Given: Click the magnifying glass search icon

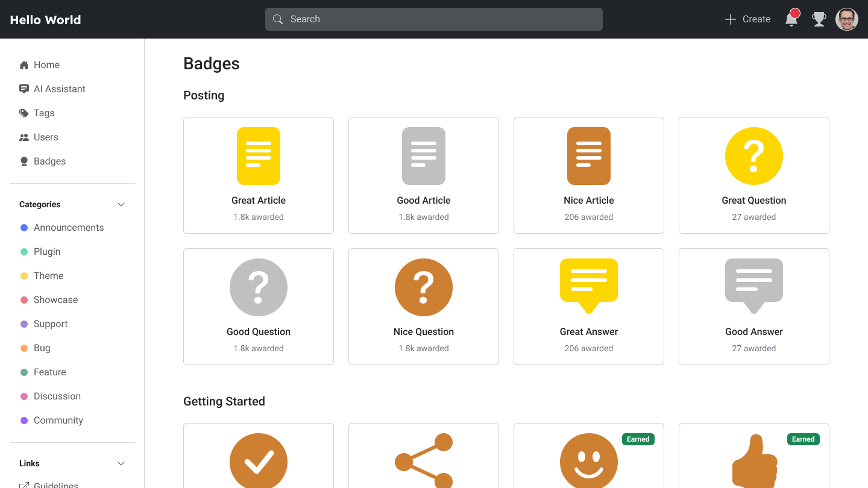Looking at the screenshot, I should coord(278,19).
